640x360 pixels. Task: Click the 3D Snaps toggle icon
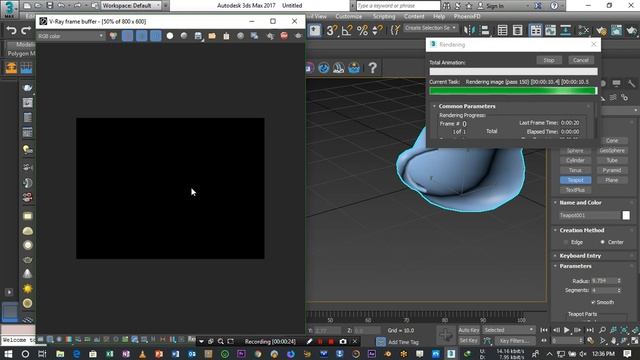click(x=332, y=30)
